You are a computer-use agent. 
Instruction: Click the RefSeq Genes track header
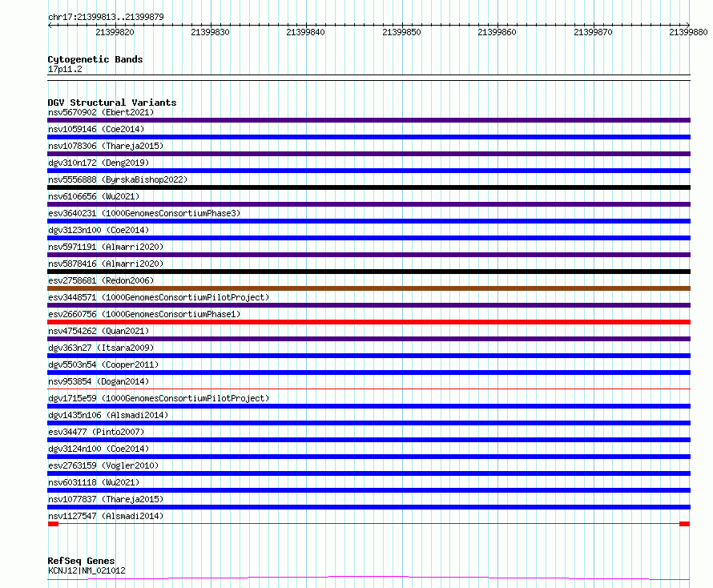(82, 562)
